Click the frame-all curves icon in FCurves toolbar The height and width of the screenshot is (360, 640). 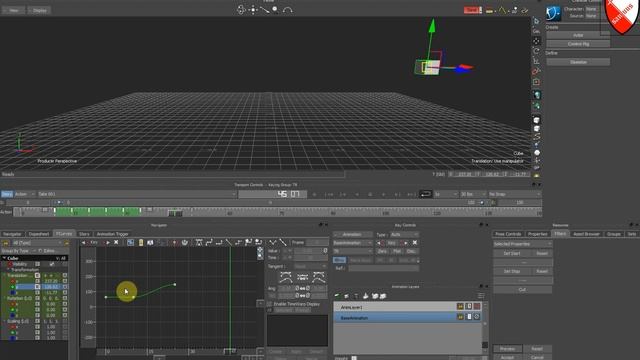pos(131,242)
